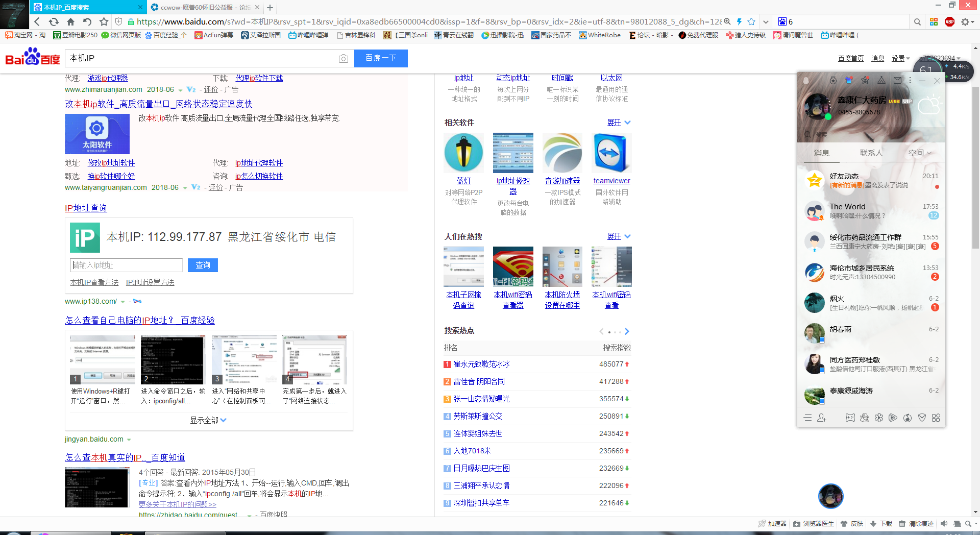This screenshot has height=535, width=980.
Task: Open the IP地址查询 result link
Action: point(86,208)
